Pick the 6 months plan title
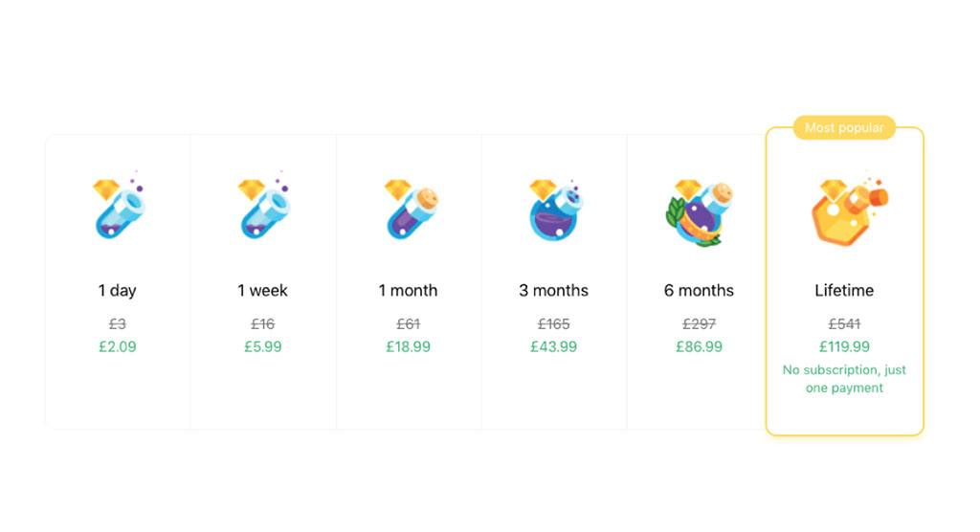Viewport: 980px width, 532px height. click(699, 291)
